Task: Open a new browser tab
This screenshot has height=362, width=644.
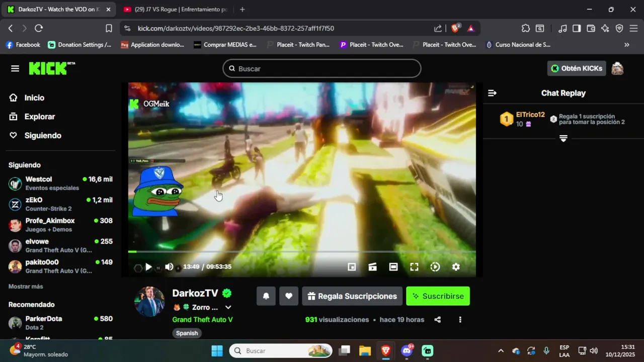Action: [x=243, y=10]
